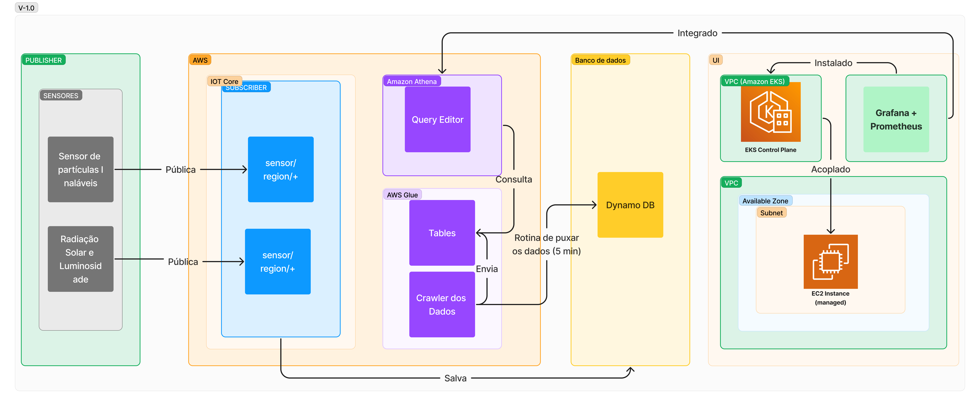The height and width of the screenshot is (406, 980).
Task: Click the Query Editor block
Action: 438,119
